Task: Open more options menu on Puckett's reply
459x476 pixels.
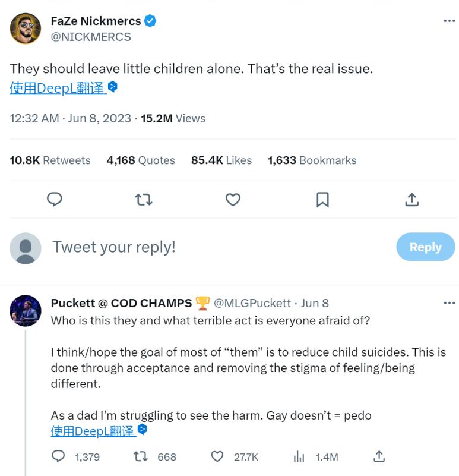Action: click(x=449, y=303)
